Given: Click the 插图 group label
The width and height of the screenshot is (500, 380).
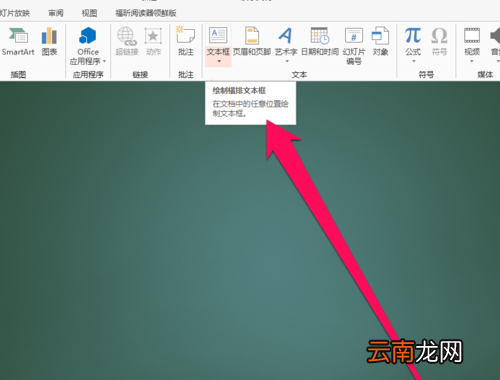Looking at the screenshot, I should click(x=18, y=75).
